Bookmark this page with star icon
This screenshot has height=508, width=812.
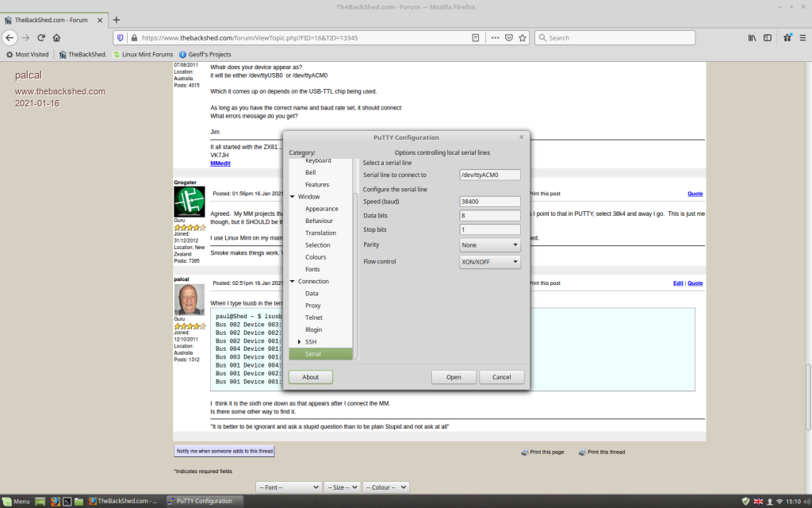pyautogui.click(x=522, y=37)
